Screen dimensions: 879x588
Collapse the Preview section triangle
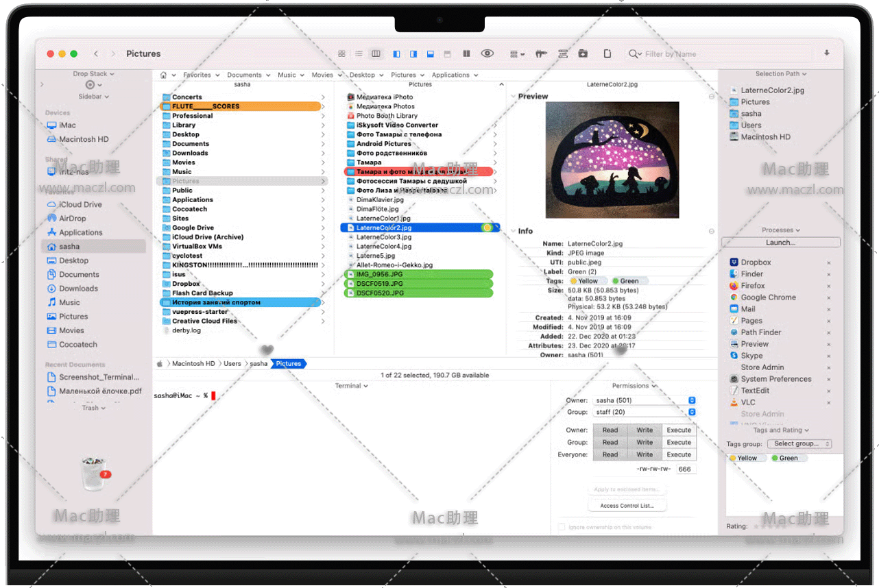tap(514, 97)
